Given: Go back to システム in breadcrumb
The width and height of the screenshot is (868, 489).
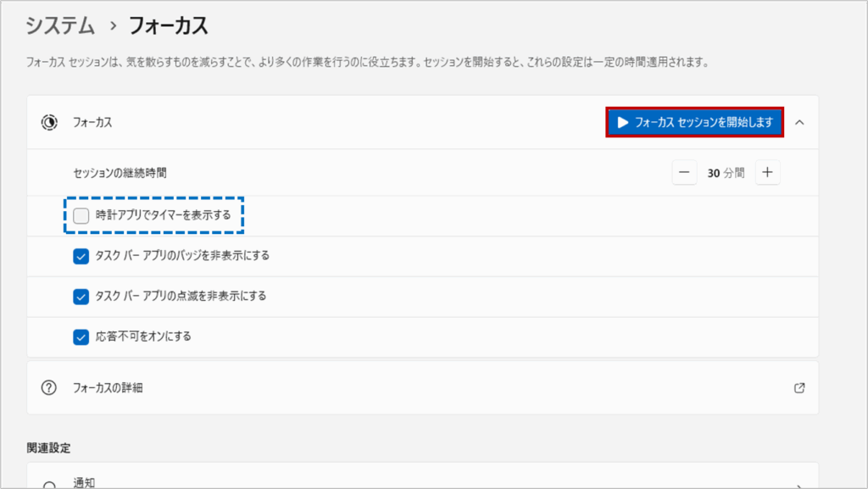Looking at the screenshot, I should 60,26.
